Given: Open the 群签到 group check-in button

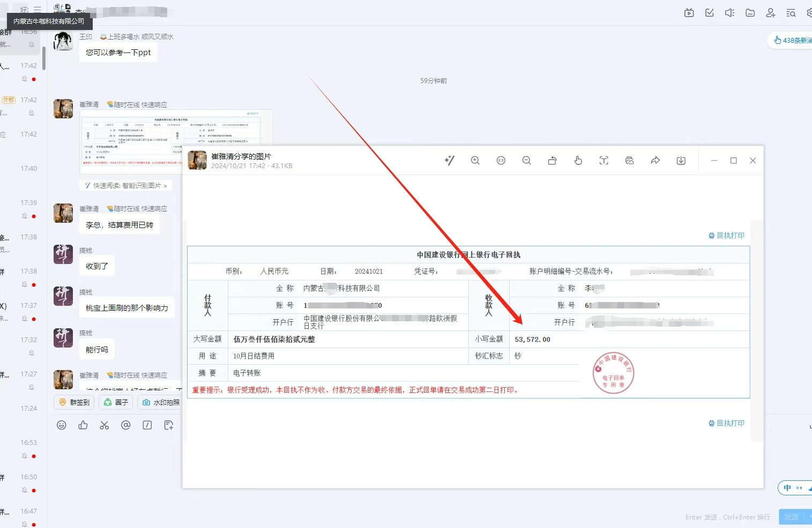Looking at the screenshot, I should 75,402.
